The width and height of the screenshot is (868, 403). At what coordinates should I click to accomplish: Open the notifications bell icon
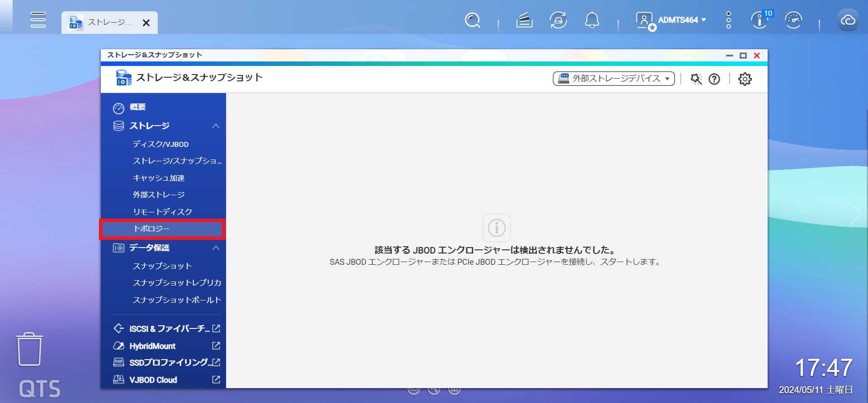pos(592,20)
